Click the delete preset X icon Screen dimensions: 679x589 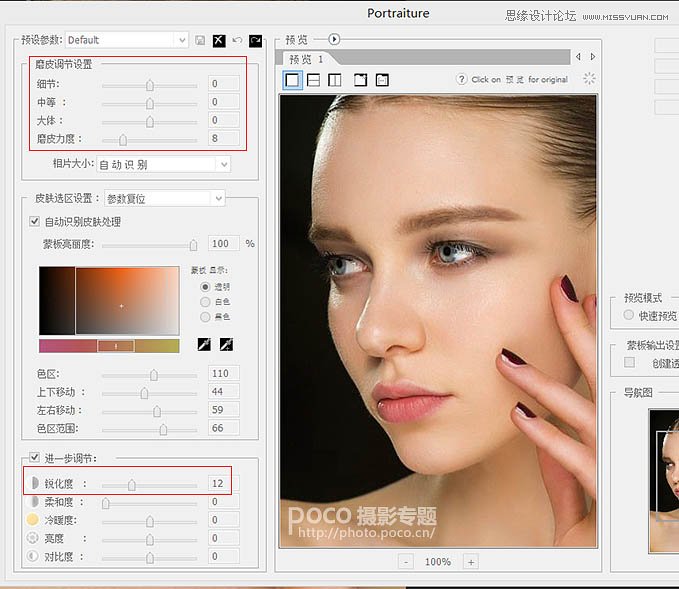[219, 40]
